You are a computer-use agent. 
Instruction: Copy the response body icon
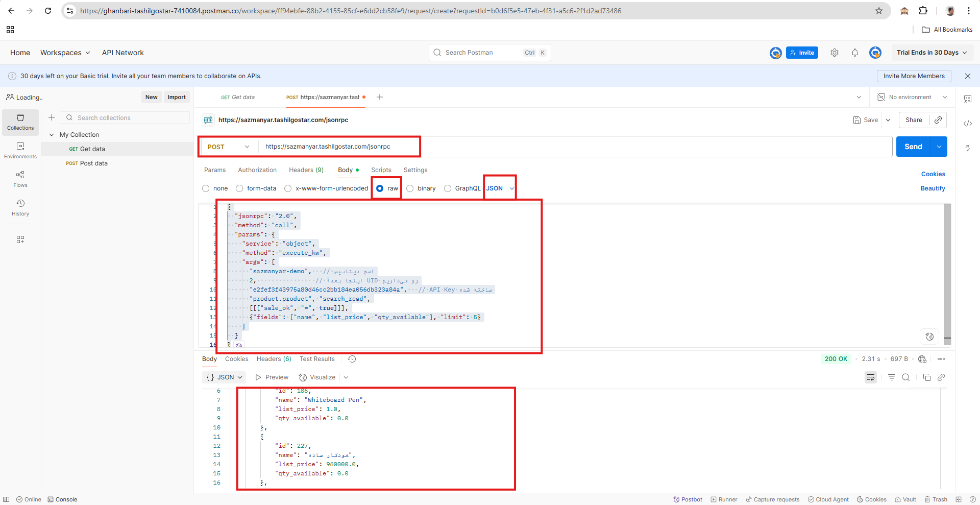[926, 377]
